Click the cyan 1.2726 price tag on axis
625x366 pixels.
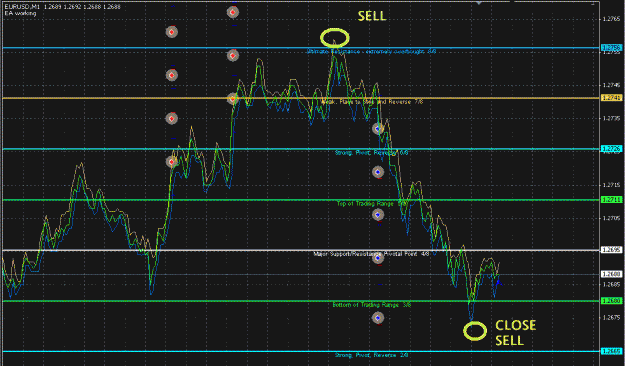click(x=611, y=149)
